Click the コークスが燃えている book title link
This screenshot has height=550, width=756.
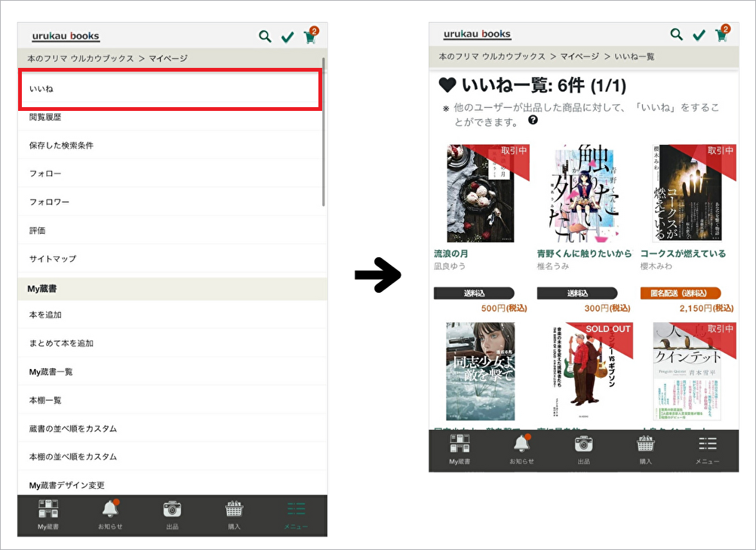tap(683, 253)
